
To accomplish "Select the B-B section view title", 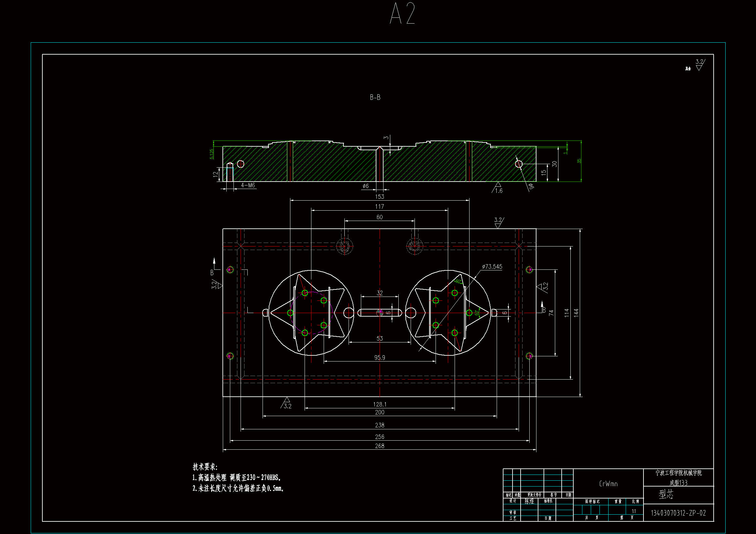I will [x=375, y=97].
